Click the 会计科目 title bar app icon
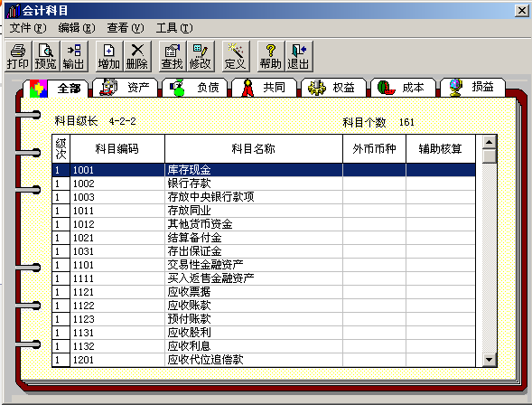The image size is (532, 405). click(x=14, y=11)
